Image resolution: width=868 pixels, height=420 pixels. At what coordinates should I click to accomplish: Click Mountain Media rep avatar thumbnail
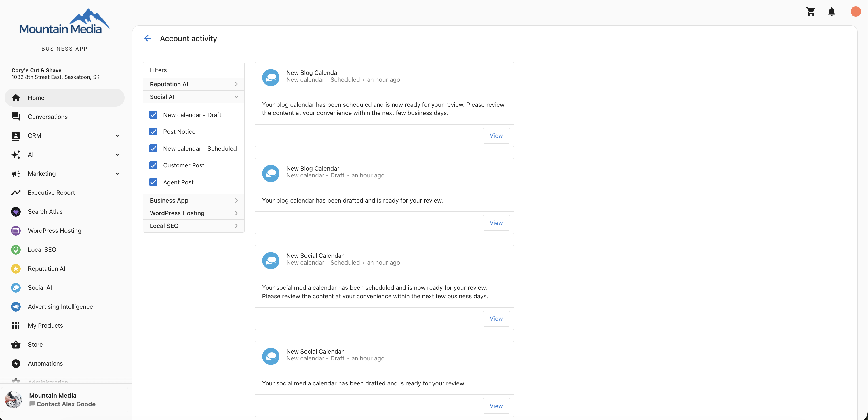[x=14, y=400]
